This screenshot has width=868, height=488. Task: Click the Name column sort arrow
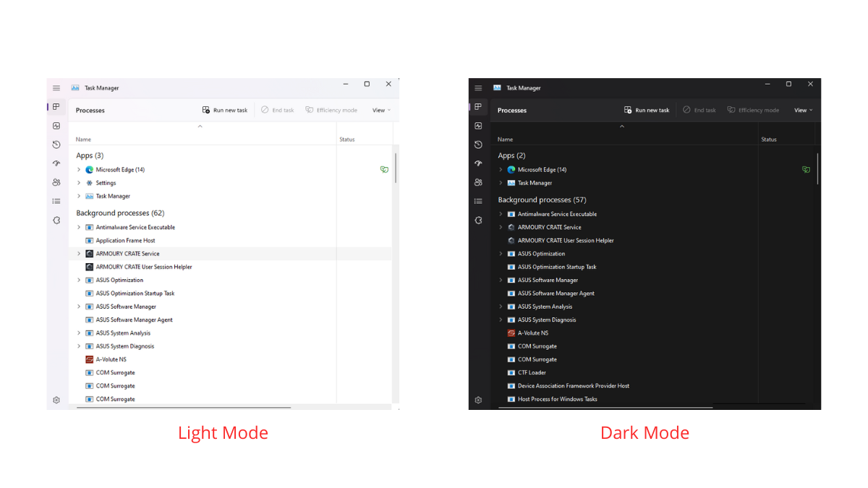(200, 125)
